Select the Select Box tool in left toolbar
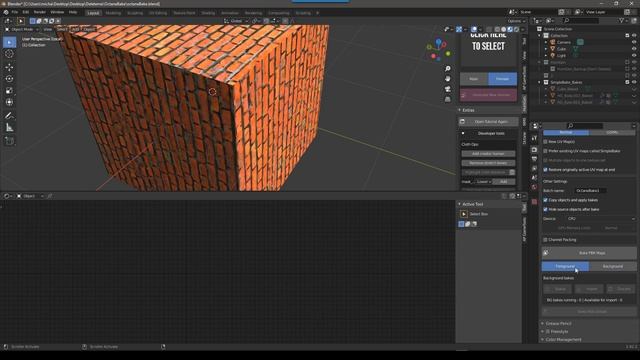 (x=9, y=42)
